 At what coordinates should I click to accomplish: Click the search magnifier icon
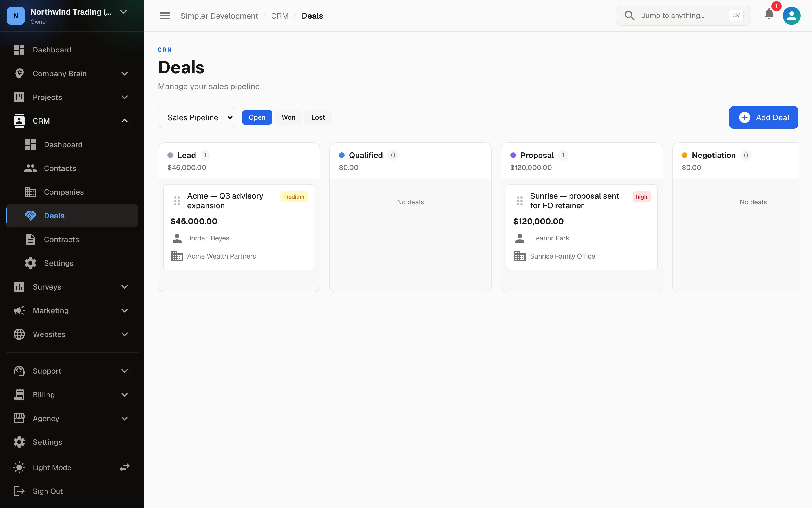click(629, 16)
